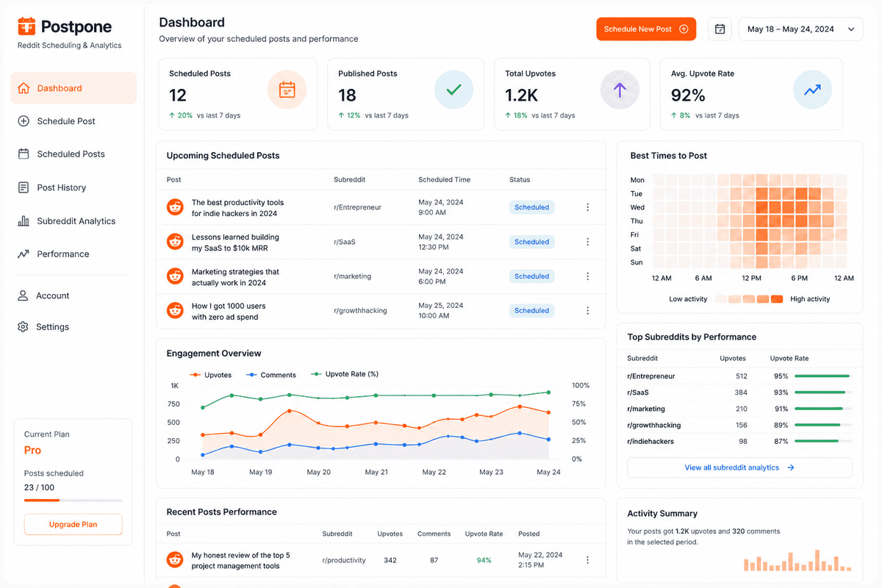
Task: Open options menu for r/productivity recent post
Action: click(587, 560)
